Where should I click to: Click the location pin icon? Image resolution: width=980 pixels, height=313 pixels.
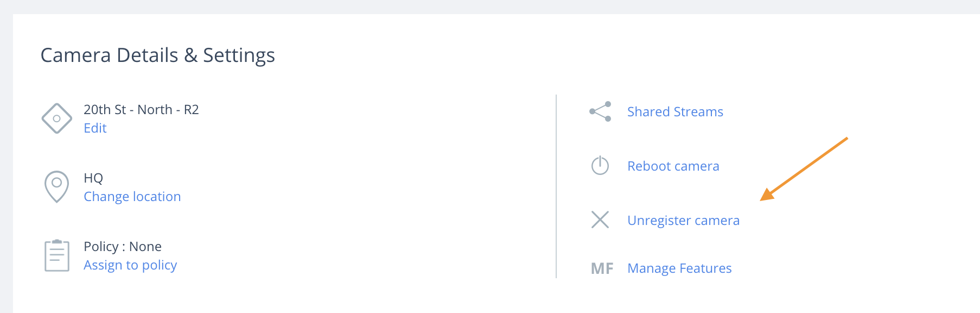(x=56, y=187)
